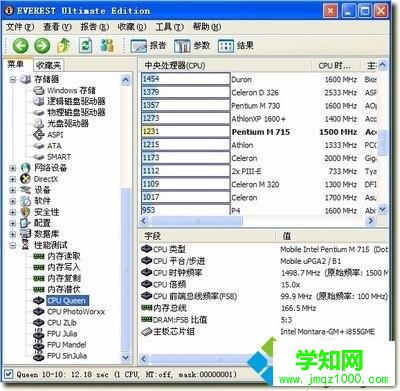Select FPU Mandel benchmark item

click(x=60, y=345)
